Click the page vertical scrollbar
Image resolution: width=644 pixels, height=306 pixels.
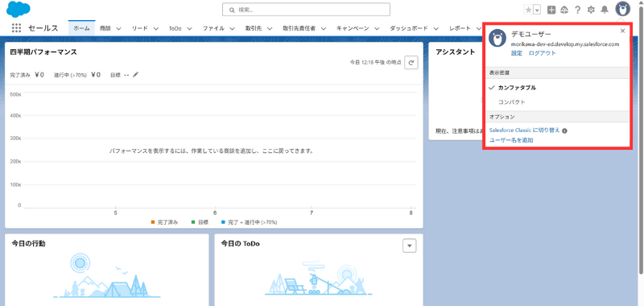pyautogui.click(x=642, y=139)
